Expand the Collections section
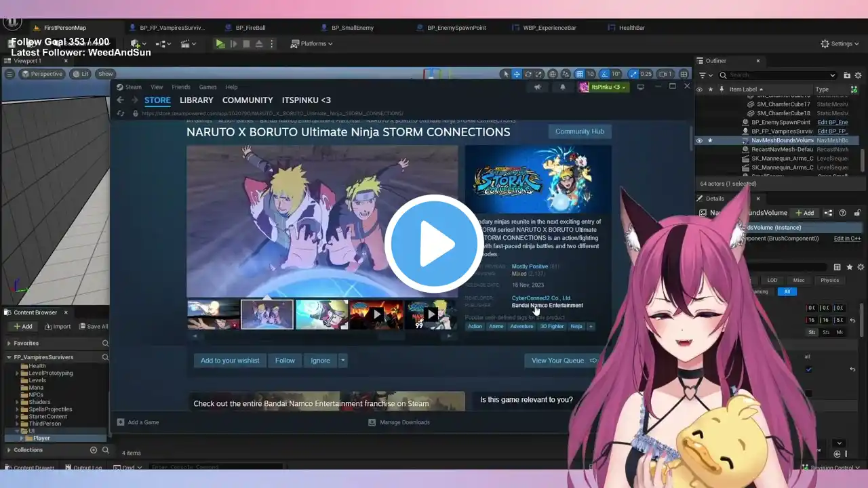Screen dimensions: 868x488 [9, 450]
